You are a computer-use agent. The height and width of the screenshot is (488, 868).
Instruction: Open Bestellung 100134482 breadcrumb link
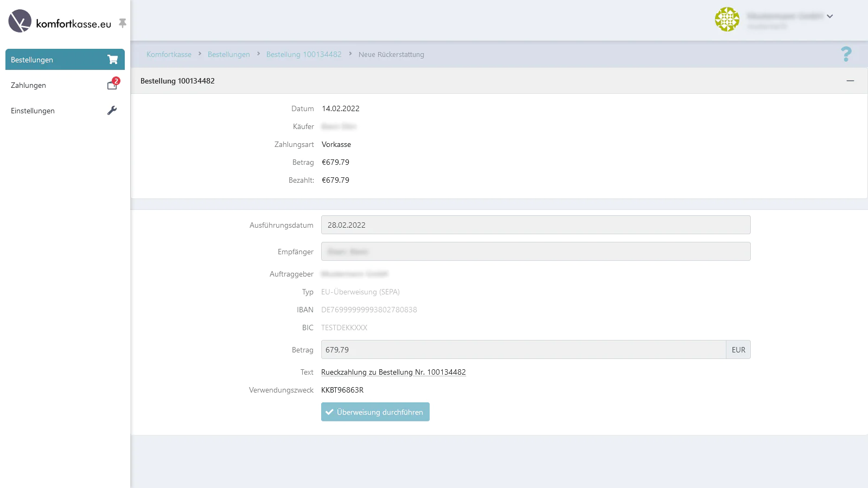[304, 54]
